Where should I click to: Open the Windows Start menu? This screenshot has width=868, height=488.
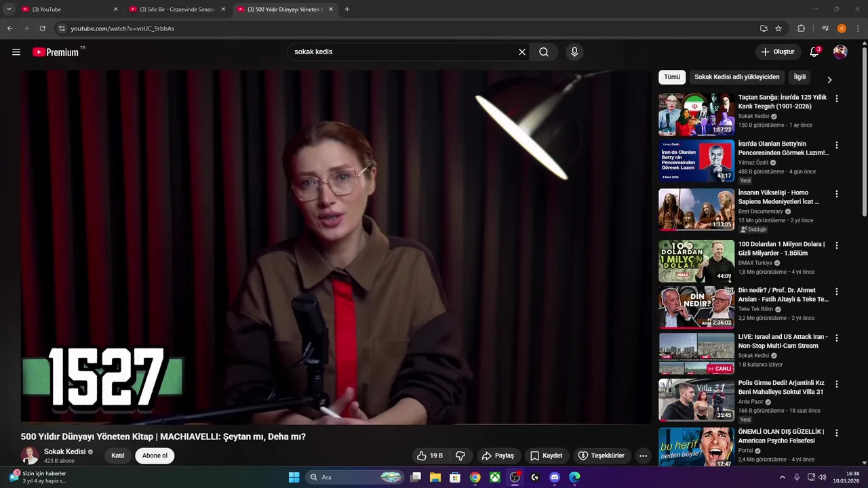pyautogui.click(x=294, y=477)
